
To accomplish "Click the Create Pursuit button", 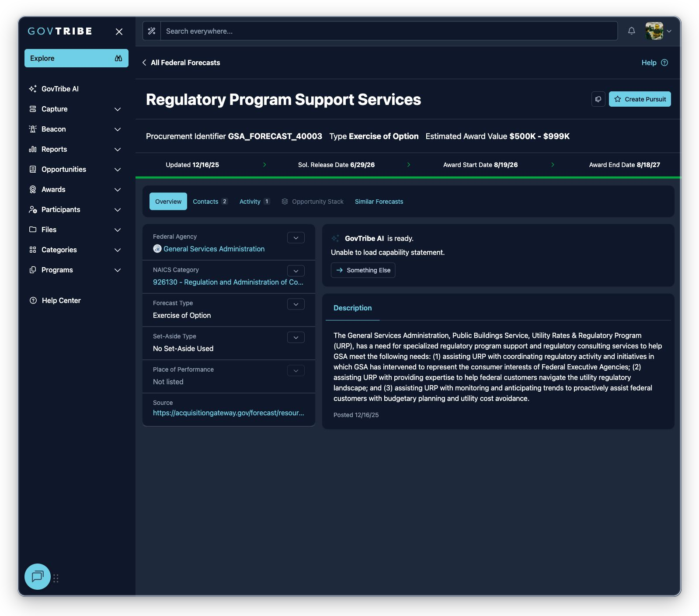I will click(640, 99).
